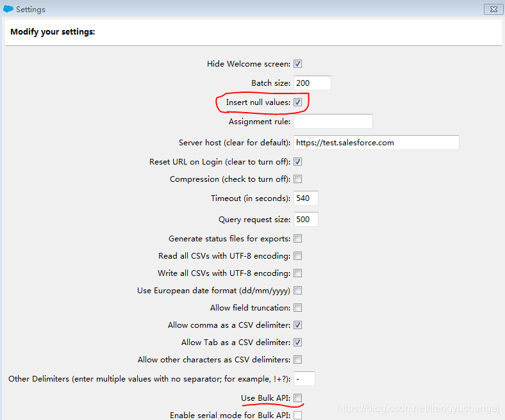Click the Batch size field showing 200
This screenshot has height=420, width=505.
312,83
